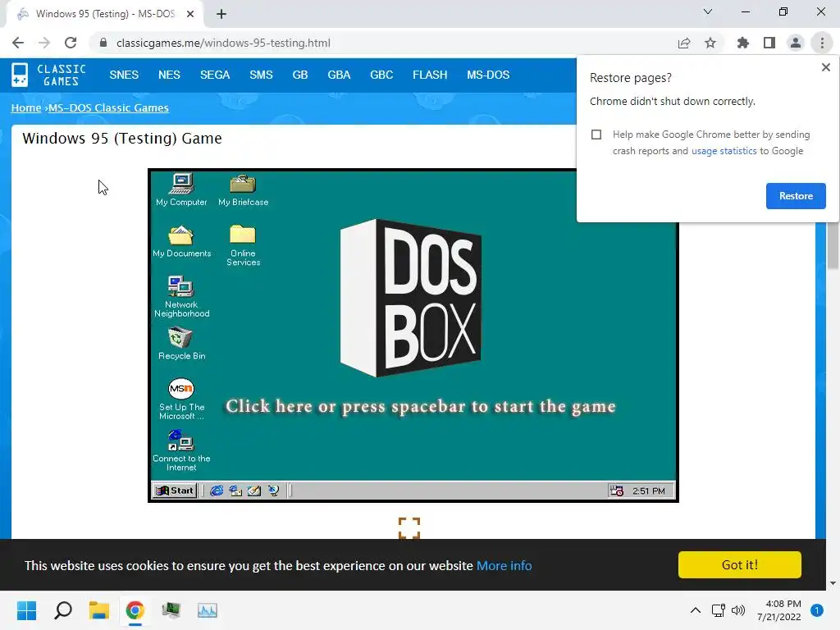
Task: Click the Restore button
Action: tap(796, 196)
